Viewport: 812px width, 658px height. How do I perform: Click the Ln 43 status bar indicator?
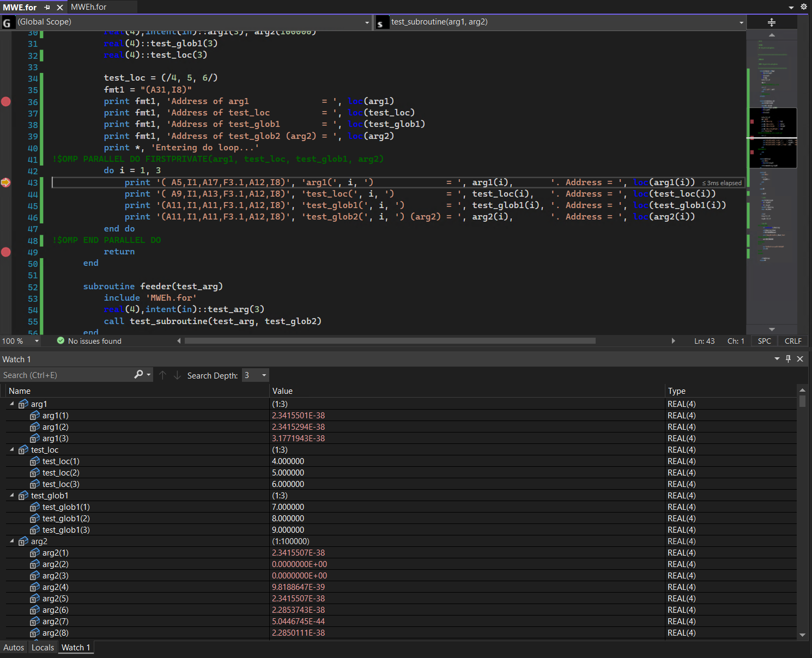(704, 340)
